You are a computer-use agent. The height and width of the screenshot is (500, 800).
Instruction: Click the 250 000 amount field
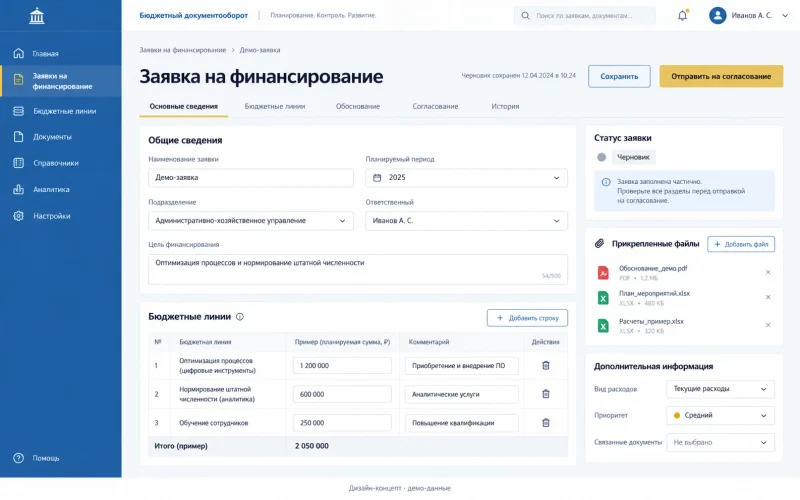342,422
